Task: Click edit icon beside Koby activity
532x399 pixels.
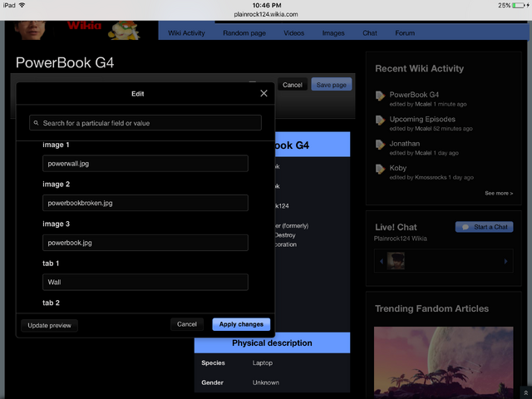Action: point(380,169)
